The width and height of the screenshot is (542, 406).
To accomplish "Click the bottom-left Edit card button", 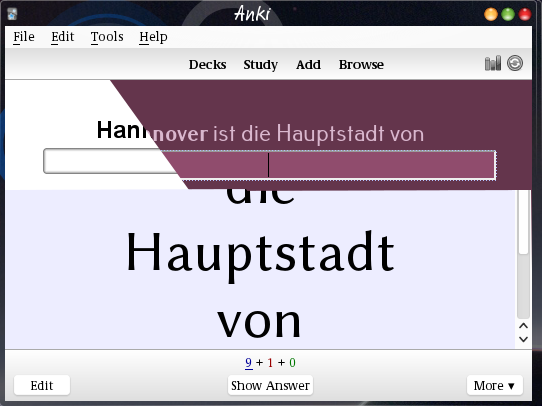I will (42, 385).
